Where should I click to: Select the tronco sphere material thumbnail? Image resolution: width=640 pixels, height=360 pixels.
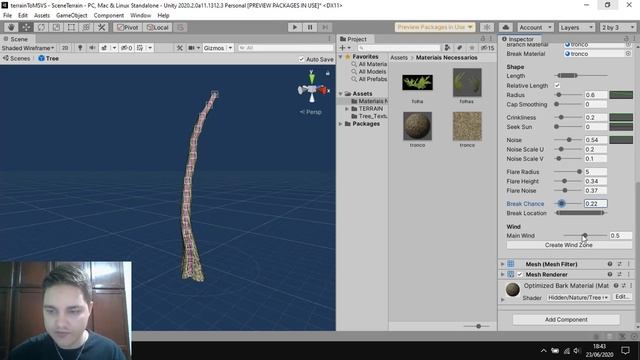click(x=417, y=126)
